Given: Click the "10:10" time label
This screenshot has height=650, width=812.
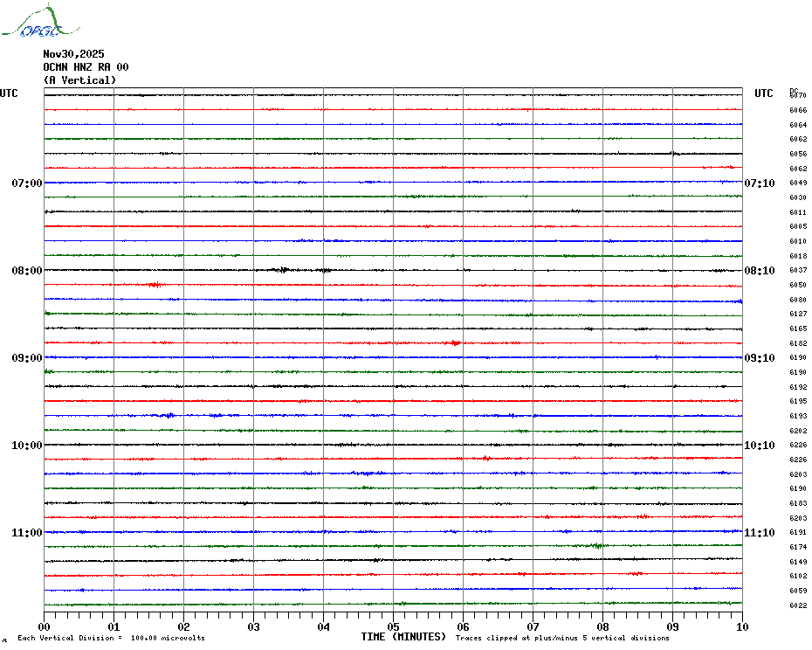Looking at the screenshot, I should click(760, 446).
